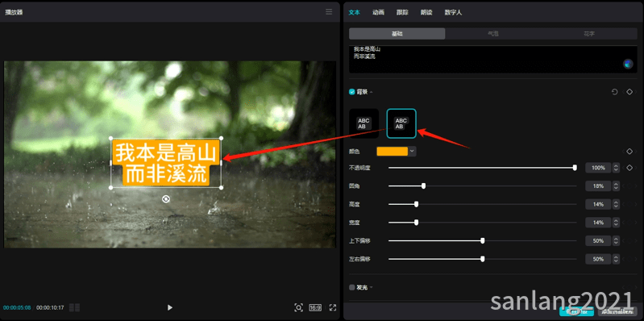The height and width of the screenshot is (321, 644).
Task: Click the 圆角 corner radius slider handle
Action: pyautogui.click(x=423, y=186)
